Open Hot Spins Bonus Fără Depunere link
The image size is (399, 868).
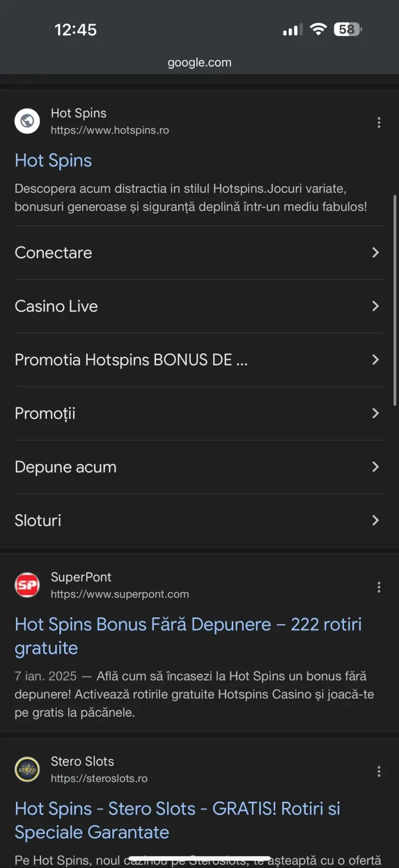click(x=188, y=636)
